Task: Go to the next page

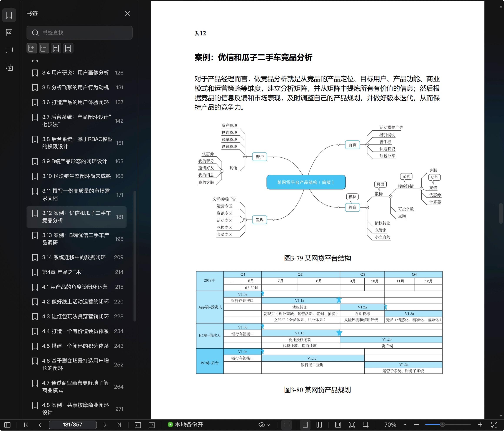Action: (x=105, y=425)
